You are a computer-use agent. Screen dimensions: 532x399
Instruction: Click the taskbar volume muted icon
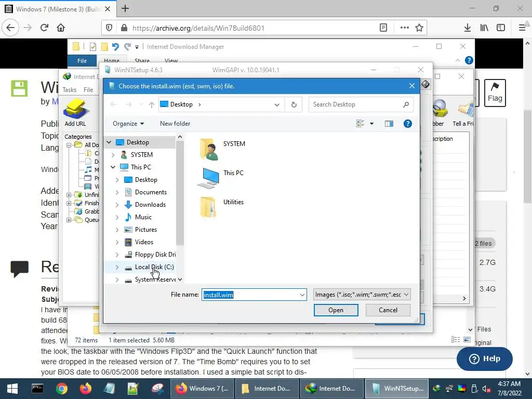[x=486, y=389]
